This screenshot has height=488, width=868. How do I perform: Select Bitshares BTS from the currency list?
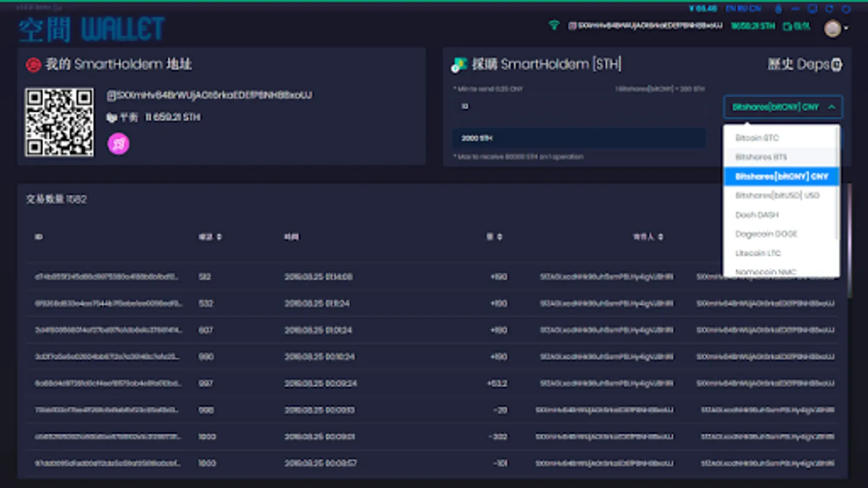[x=781, y=157]
